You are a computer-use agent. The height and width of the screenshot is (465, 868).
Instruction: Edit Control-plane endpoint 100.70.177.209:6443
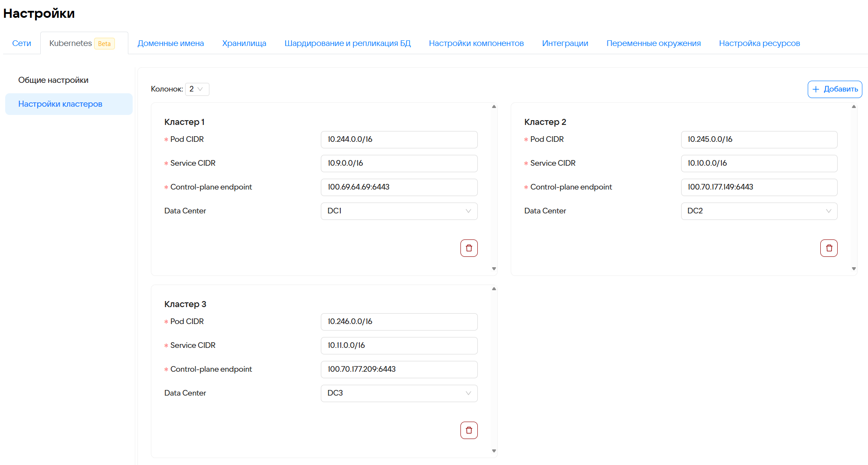coord(399,370)
